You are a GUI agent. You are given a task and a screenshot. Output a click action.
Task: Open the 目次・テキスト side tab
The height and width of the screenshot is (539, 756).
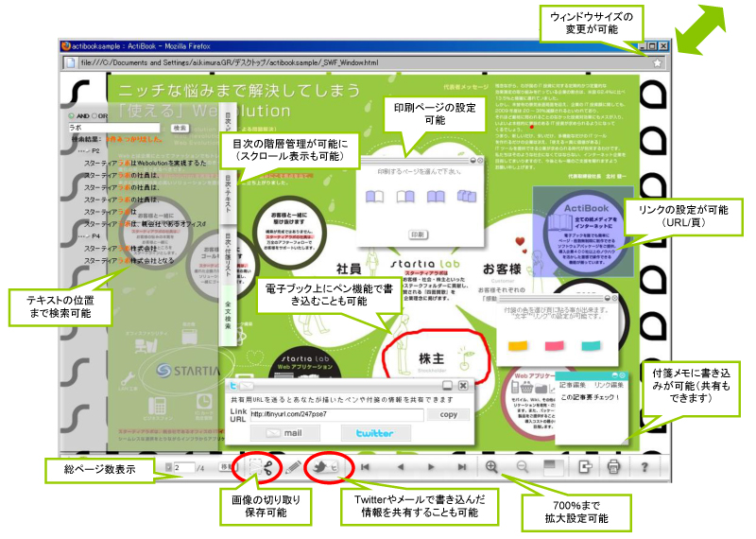tap(228, 196)
